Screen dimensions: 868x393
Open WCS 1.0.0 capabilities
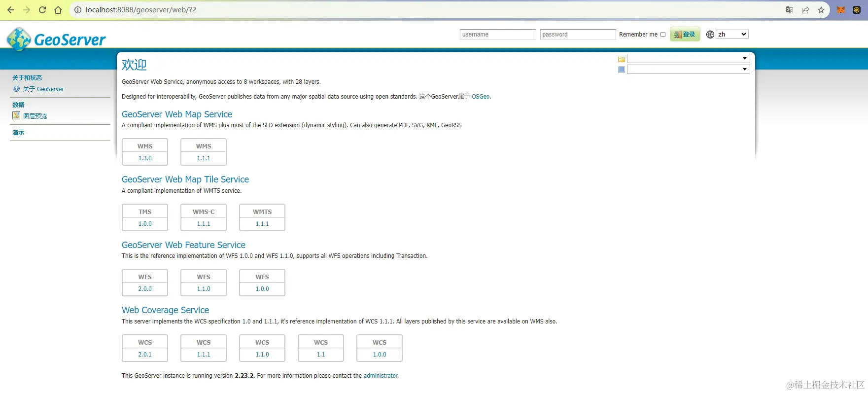[x=380, y=355]
